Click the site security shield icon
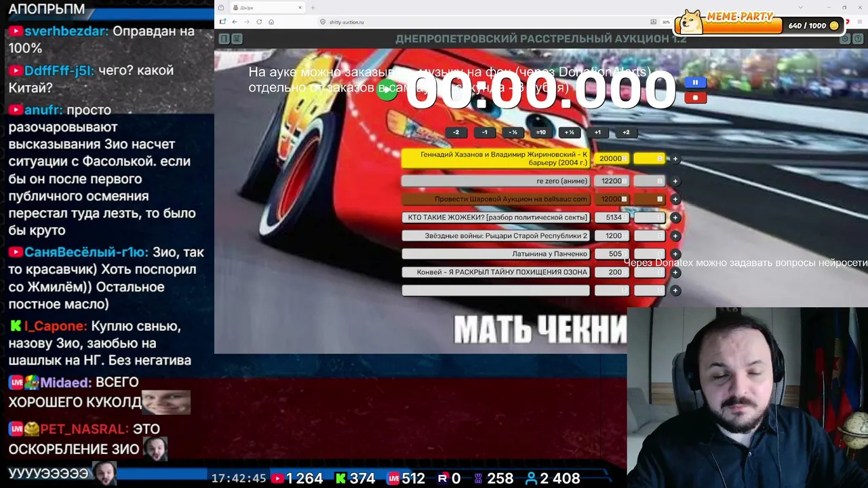Viewport: 868px width, 488px height. click(323, 22)
